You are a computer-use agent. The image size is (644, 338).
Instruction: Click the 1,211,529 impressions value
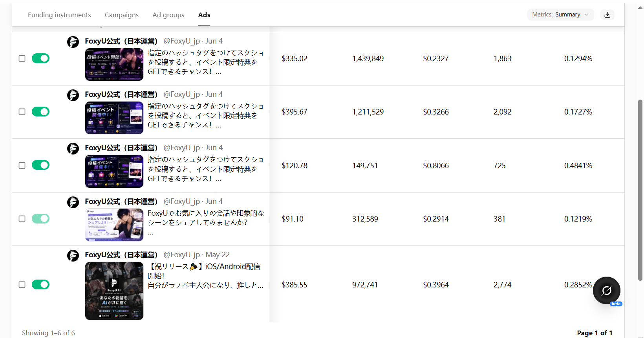coord(368,112)
